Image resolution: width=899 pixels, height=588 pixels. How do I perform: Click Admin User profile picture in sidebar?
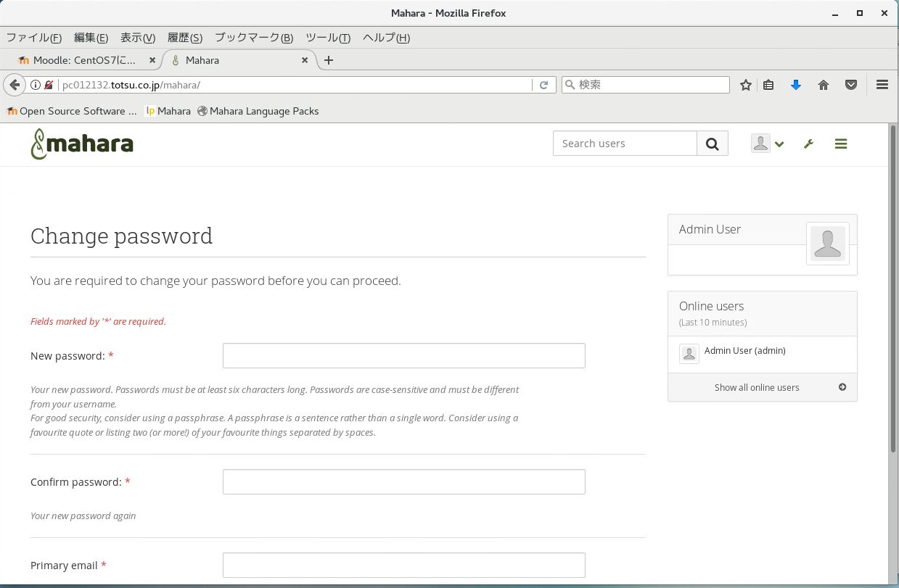pyautogui.click(x=827, y=243)
